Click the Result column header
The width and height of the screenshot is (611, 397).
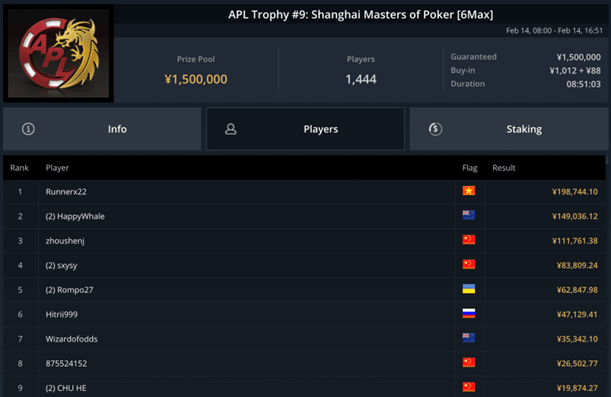click(504, 168)
